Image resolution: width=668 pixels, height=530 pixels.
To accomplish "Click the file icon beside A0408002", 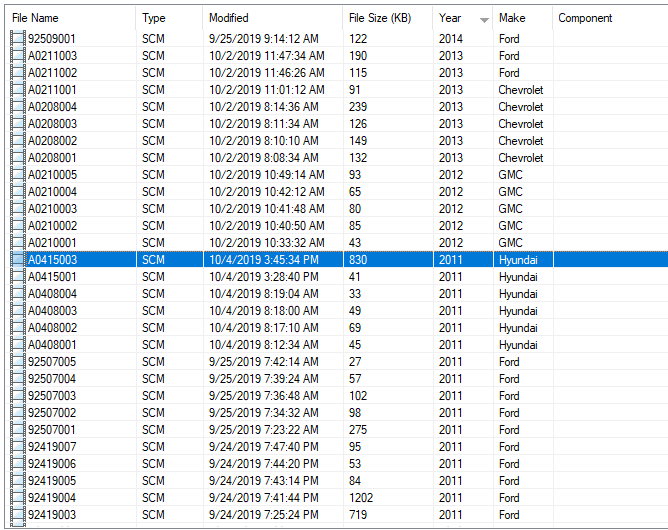I will click(x=18, y=328).
